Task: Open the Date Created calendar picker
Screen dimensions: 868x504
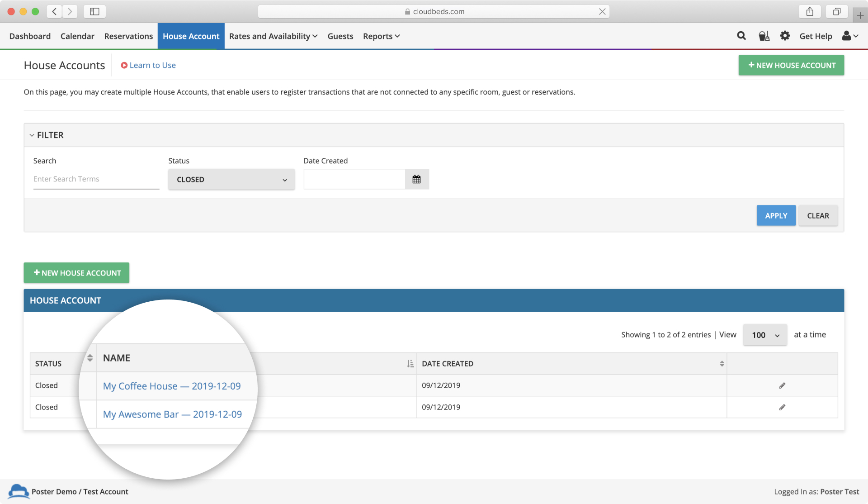Action: click(x=416, y=179)
